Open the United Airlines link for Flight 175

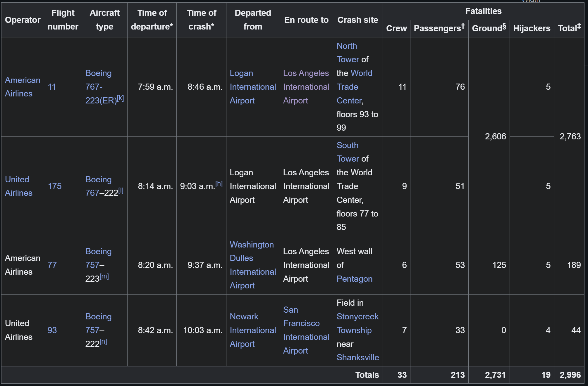pyautogui.click(x=19, y=186)
